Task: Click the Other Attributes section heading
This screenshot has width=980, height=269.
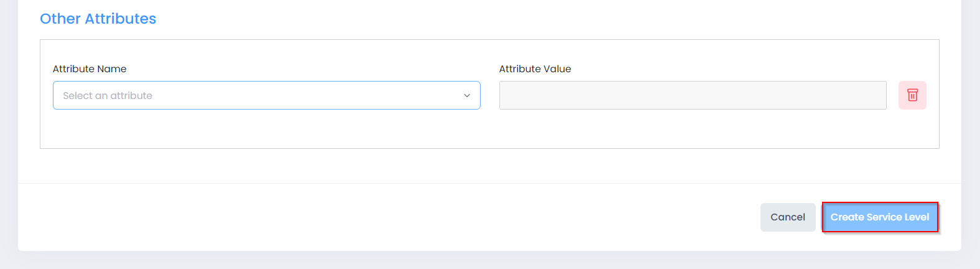Action: tap(98, 19)
